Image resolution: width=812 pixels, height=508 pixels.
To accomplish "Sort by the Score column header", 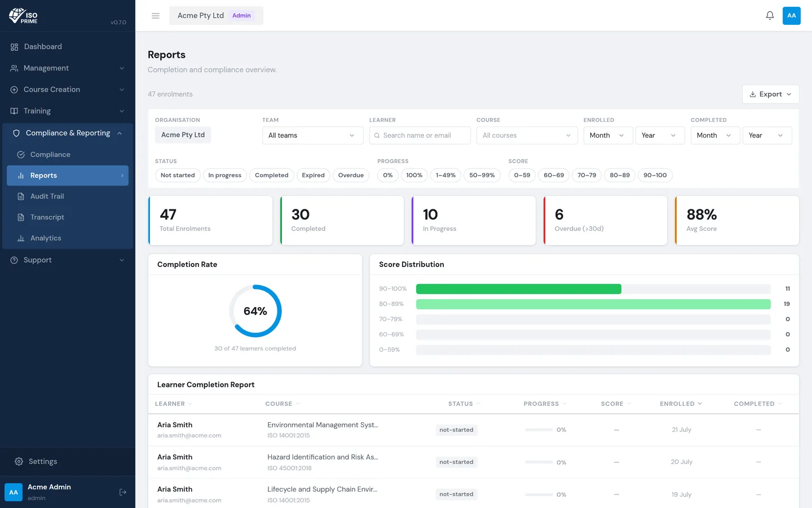I will (x=616, y=404).
